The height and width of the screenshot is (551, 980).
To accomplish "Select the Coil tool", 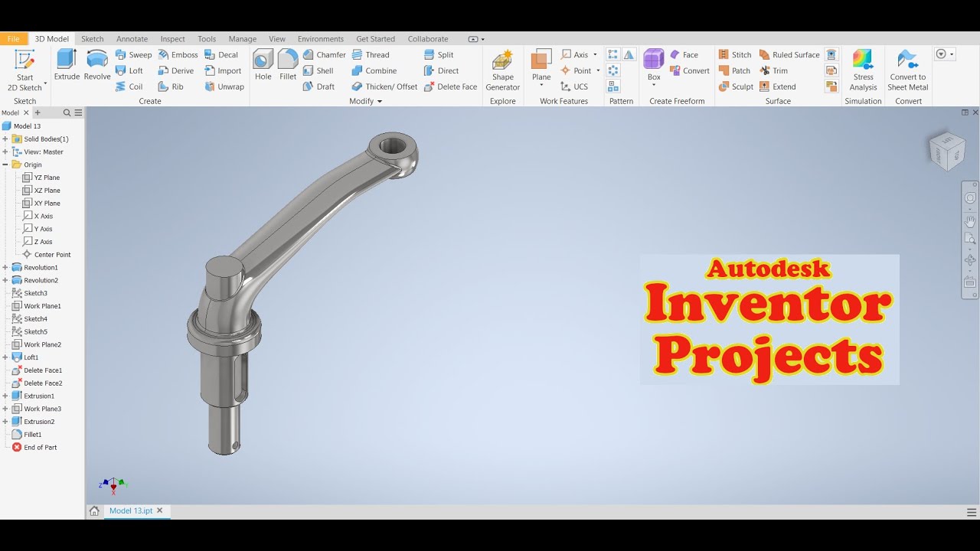I will coord(129,87).
